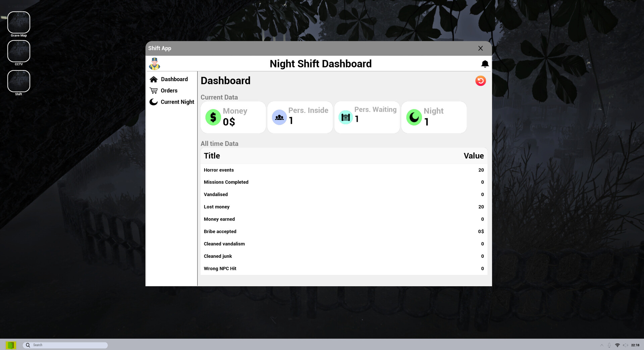Screen dimensions: 644x350
Task: Click the Horror events row value
Action: click(x=481, y=170)
